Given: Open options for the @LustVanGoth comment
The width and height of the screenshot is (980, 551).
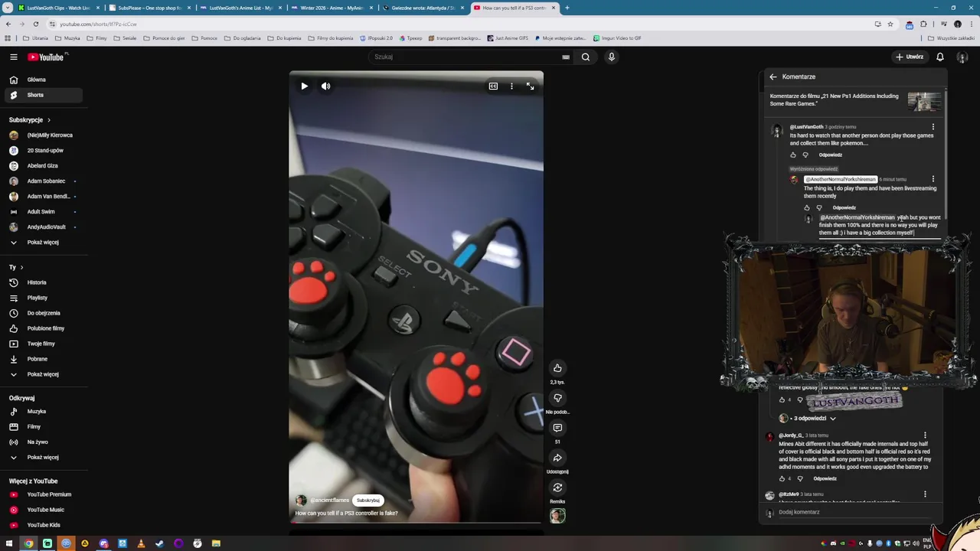Looking at the screenshot, I should point(933,127).
